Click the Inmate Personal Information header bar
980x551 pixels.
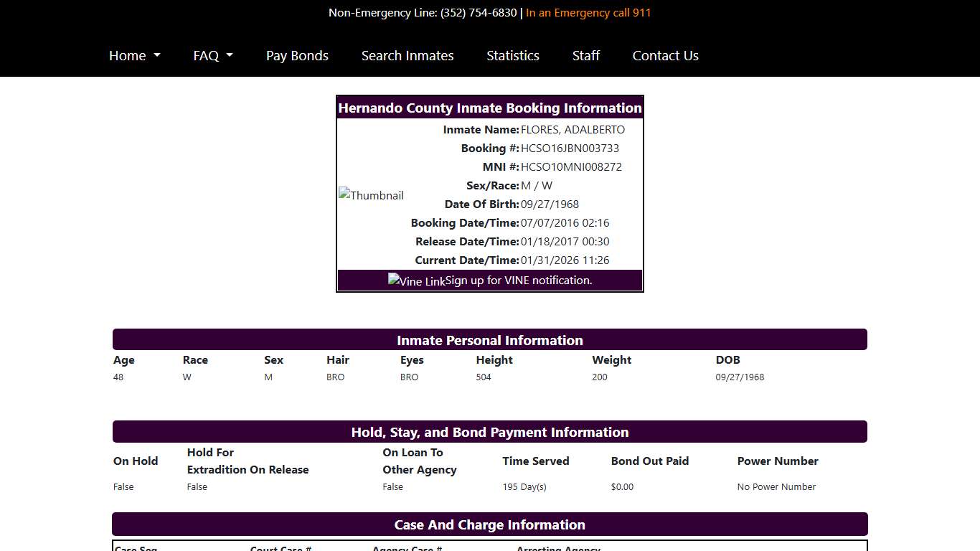[490, 339]
